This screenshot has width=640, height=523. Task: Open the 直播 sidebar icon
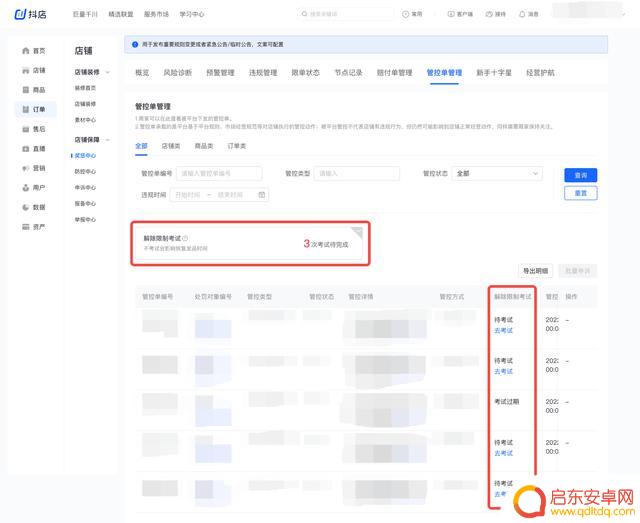coord(26,149)
